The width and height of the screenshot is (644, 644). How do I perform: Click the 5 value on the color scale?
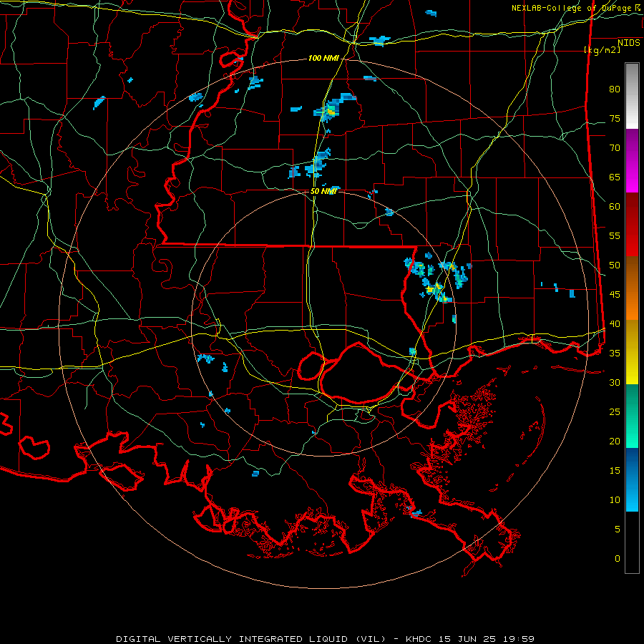pyautogui.click(x=618, y=530)
